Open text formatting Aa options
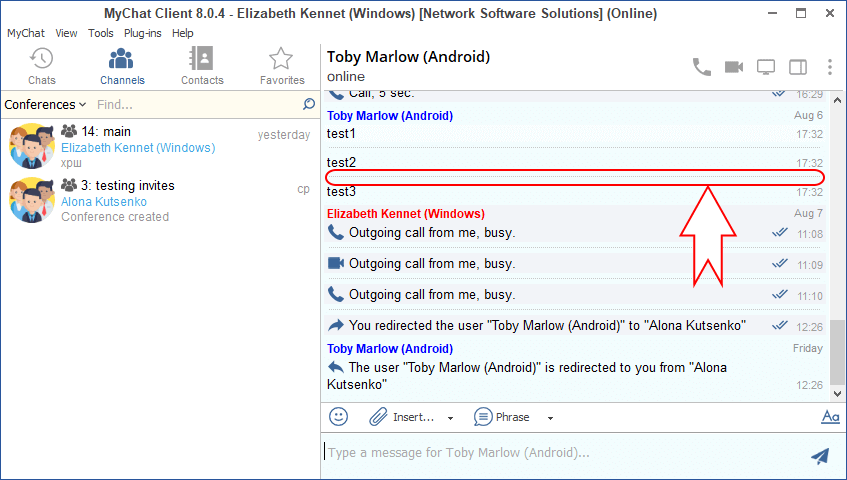Viewport: 847px width, 480px height. click(x=829, y=417)
